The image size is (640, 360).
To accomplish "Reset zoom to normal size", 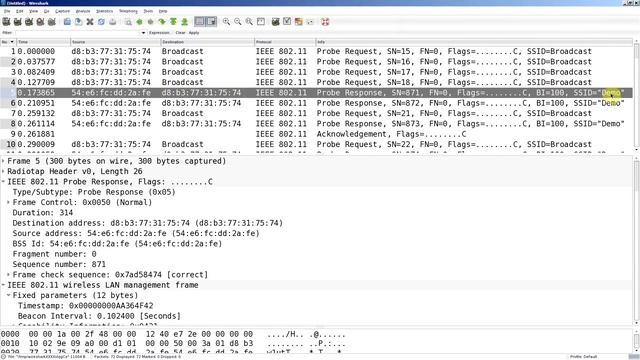I will click(249, 22).
